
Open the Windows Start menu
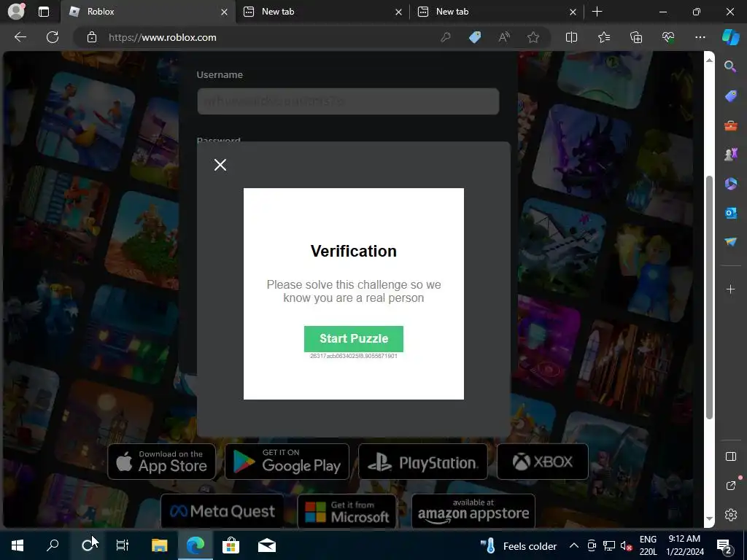pos(18,545)
